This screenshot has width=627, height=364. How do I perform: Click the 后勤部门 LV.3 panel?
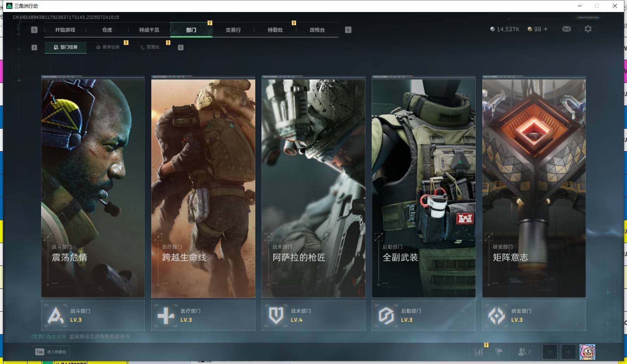pyautogui.click(x=424, y=316)
